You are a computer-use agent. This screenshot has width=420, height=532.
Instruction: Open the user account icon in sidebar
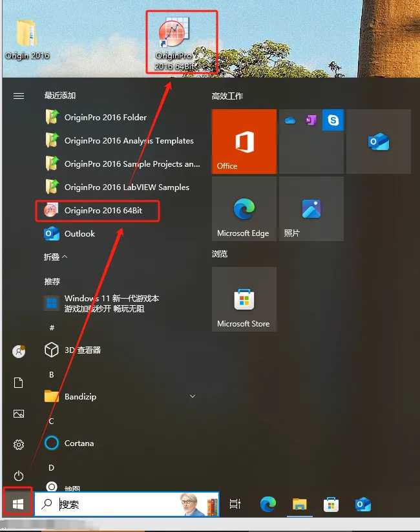(x=19, y=352)
